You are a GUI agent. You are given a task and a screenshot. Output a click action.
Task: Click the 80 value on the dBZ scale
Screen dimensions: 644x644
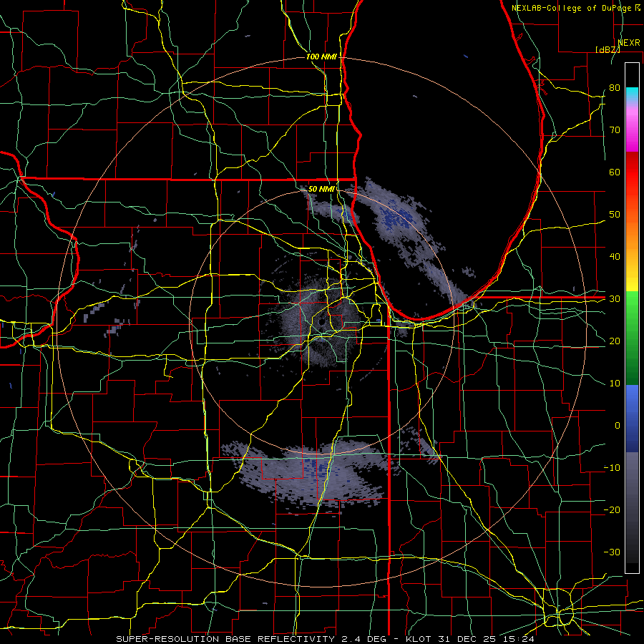615,87
